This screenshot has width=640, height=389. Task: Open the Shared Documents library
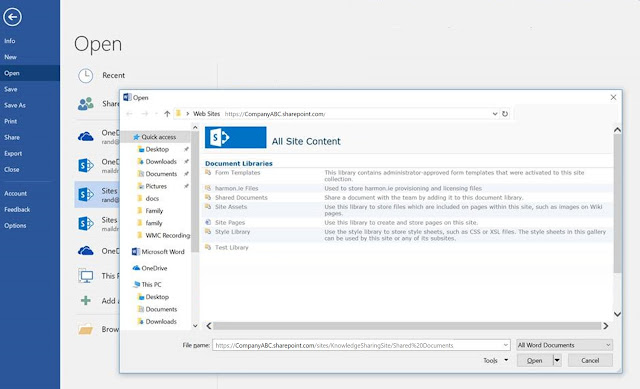pos(241,198)
